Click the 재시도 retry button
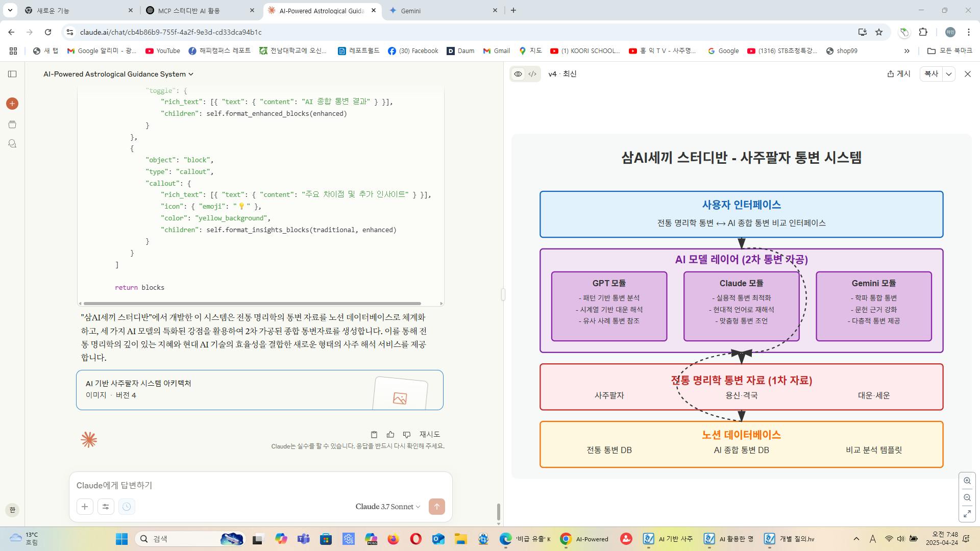 [x=429, y=435]
